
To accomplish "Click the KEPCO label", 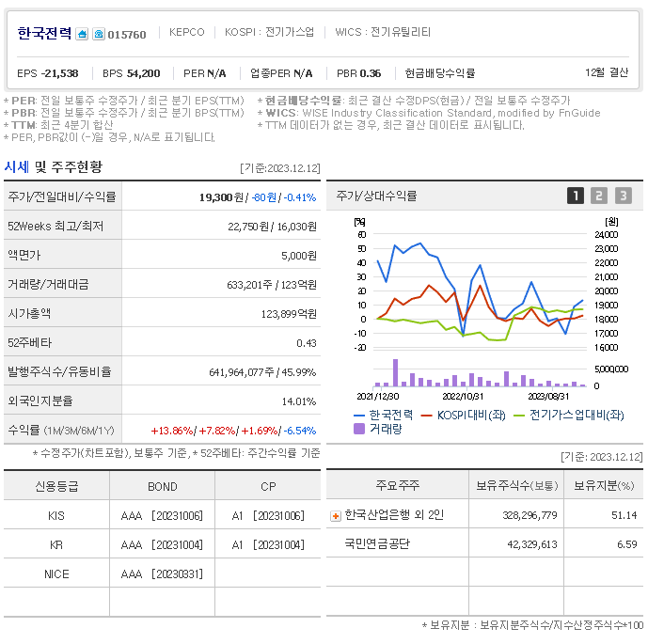I will coord(187,32).
